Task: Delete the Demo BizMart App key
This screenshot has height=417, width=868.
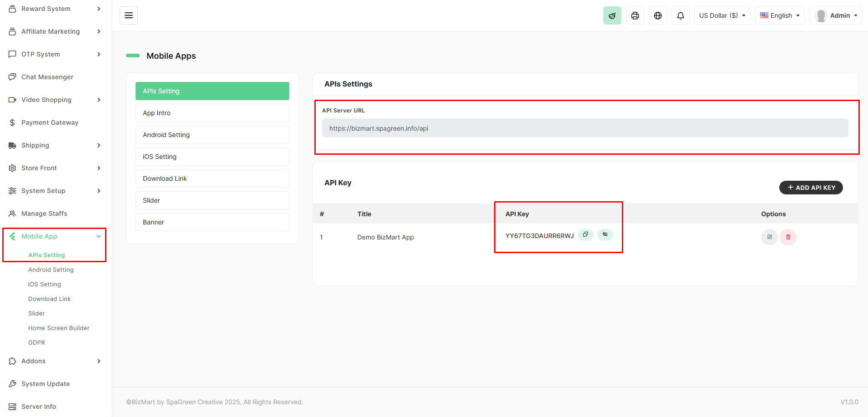Action: coord(788,237)
